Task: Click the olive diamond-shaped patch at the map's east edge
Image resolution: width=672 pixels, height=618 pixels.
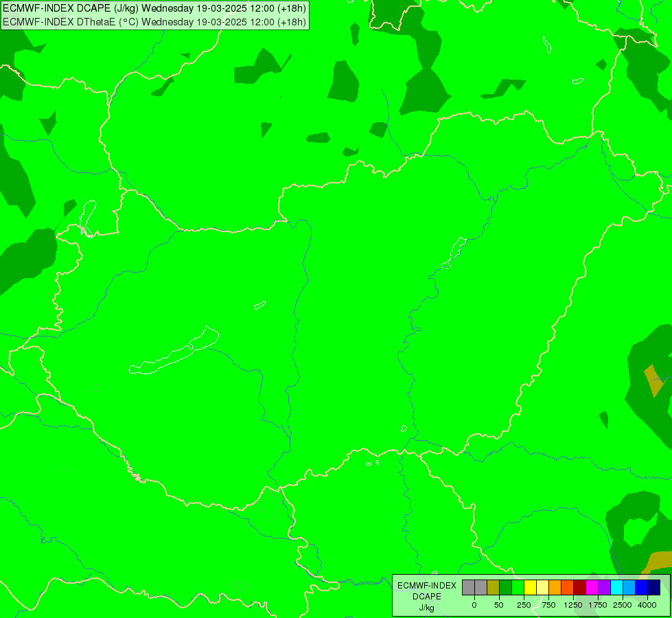Action: (x=655, y=380)
